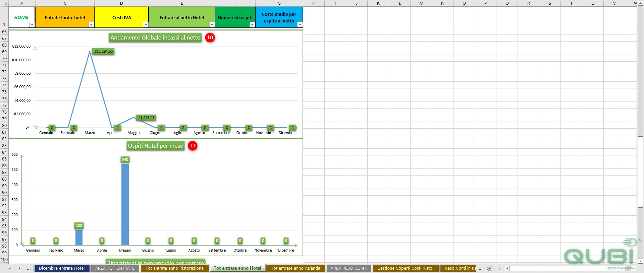The width and height of the screenshot is (644, 273).
Task: Click the horizontal scrollbar right arrow
Action: click(x=633, y=268)
